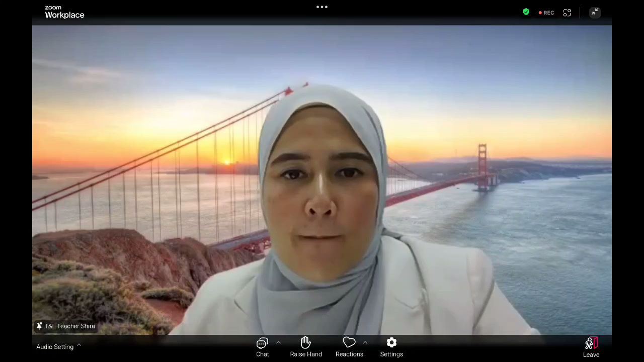
Task: Open the three-dot more menu at top
Action: [x=322, y=7]
